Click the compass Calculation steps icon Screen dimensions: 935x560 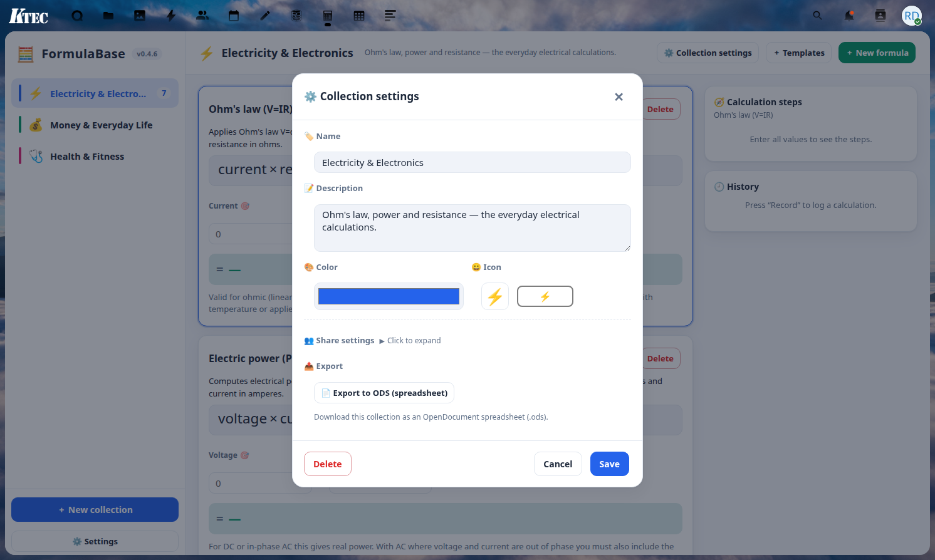tap(719, 102)
